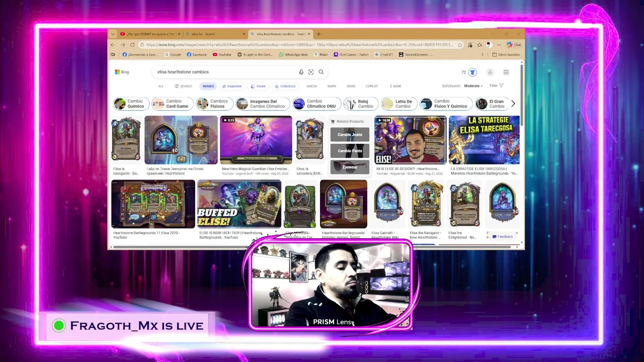644x362 pixels.
Task: Click the Bing search query field
Action: (226, 72)
